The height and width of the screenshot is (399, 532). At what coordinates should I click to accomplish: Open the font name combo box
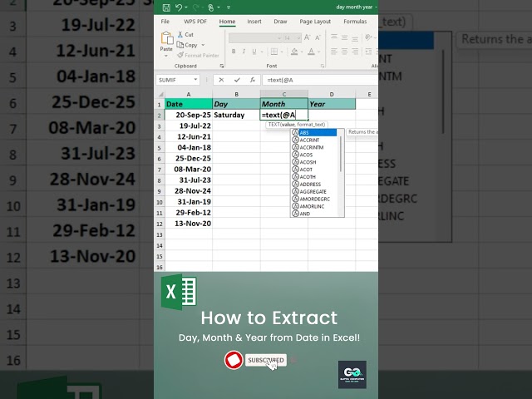(255, 37)
